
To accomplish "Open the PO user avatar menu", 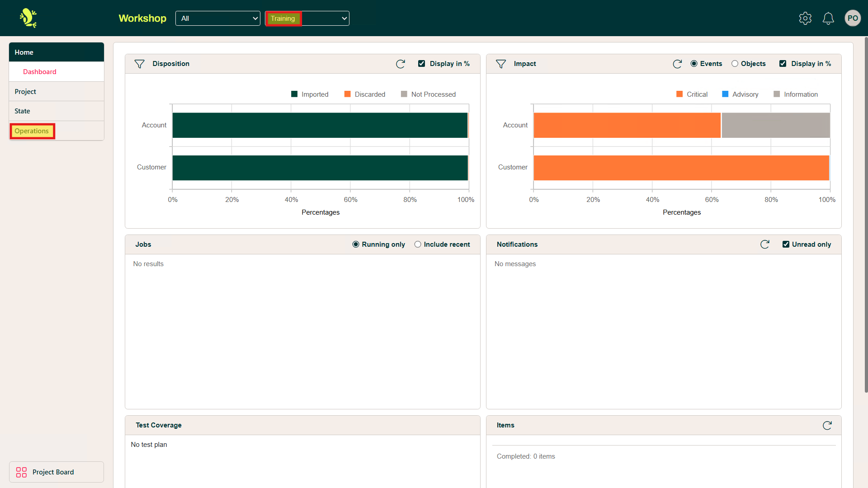I will tap(852, 18).
